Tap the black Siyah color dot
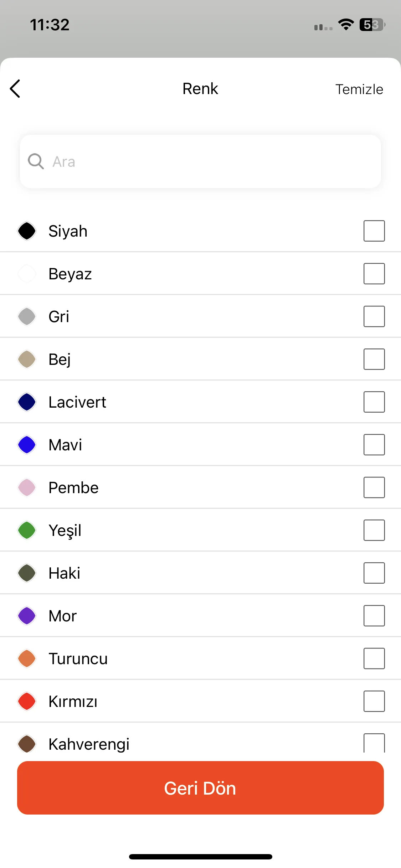Viewport: 401px width, 868px height. click(x=27, y=231)
